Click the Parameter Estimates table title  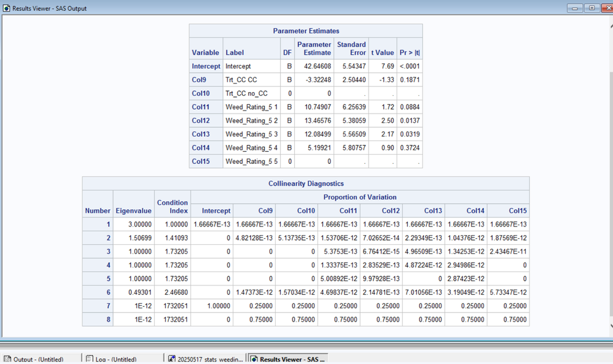(x=305, y=31)
